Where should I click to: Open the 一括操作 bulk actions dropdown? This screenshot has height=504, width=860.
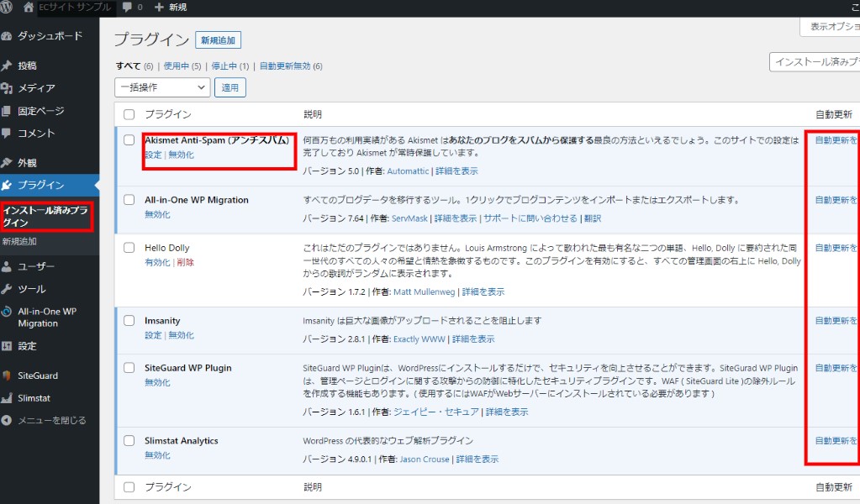[x=162, y=87]
